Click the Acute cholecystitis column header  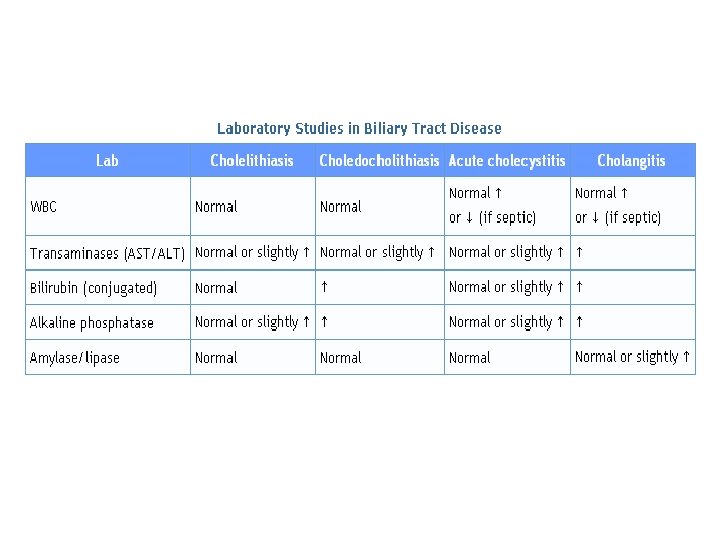click(x=507, y=160)
